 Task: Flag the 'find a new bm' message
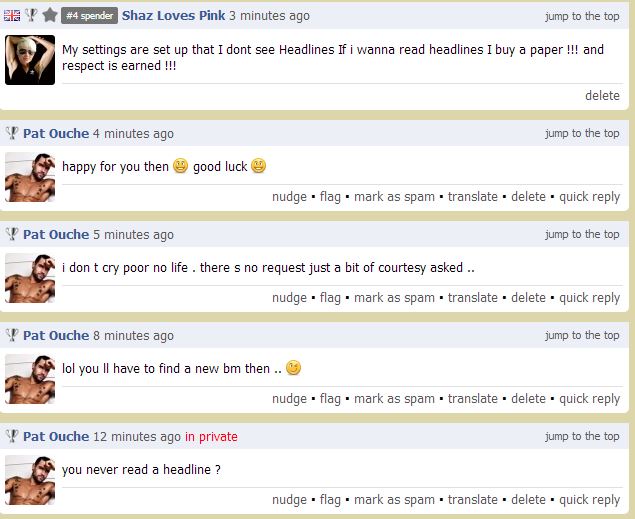coord(330,399)
